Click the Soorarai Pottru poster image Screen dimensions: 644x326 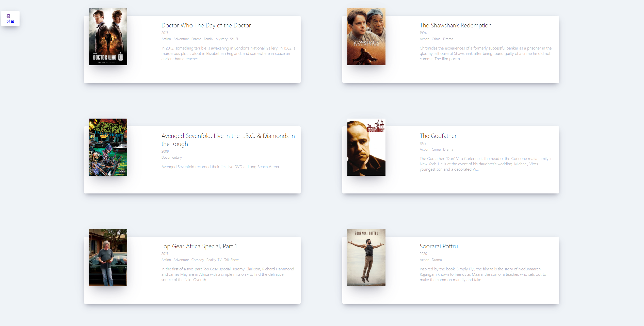click(366, 257)
